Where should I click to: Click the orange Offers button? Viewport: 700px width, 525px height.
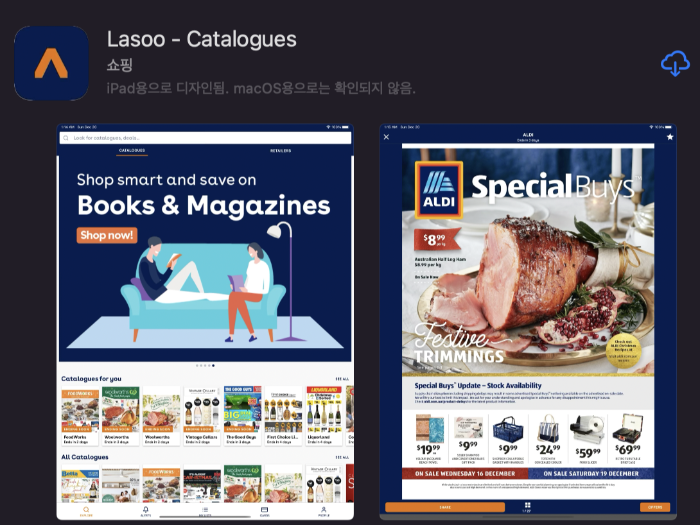655,507
